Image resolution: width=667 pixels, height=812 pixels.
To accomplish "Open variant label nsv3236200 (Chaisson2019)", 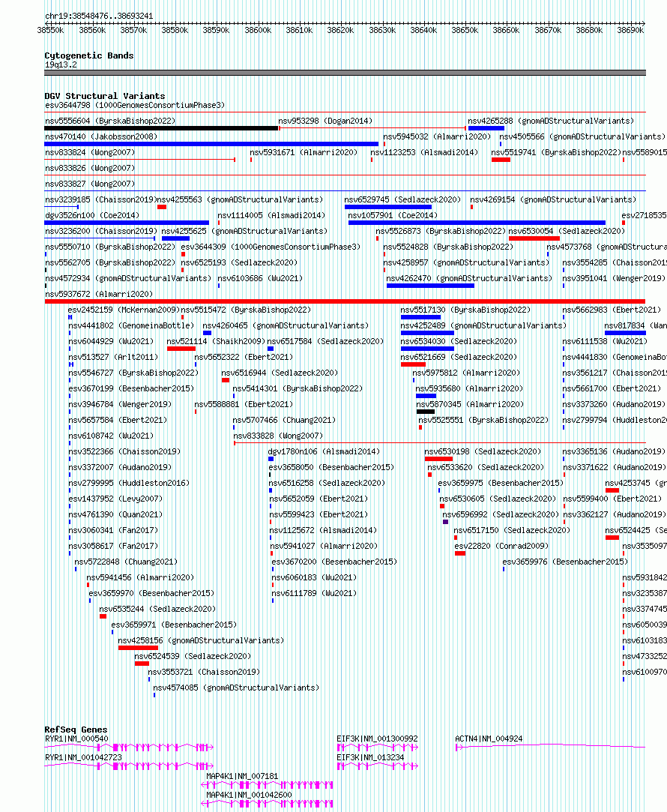I will point(101,231).
